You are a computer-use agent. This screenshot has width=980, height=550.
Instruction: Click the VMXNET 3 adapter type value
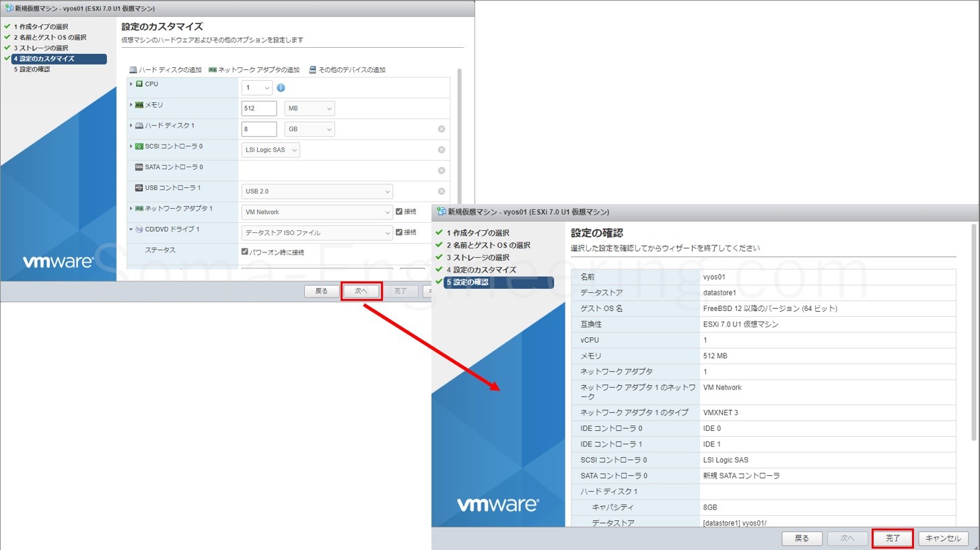click(x=720, y=413)
